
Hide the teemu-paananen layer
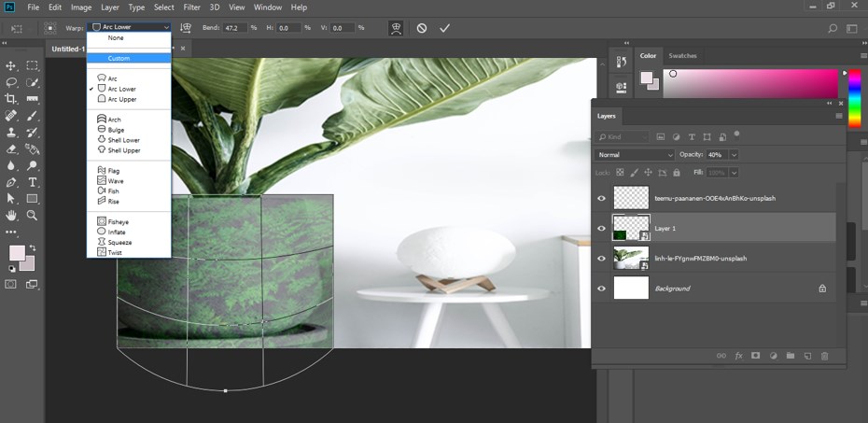click(601, 198)
